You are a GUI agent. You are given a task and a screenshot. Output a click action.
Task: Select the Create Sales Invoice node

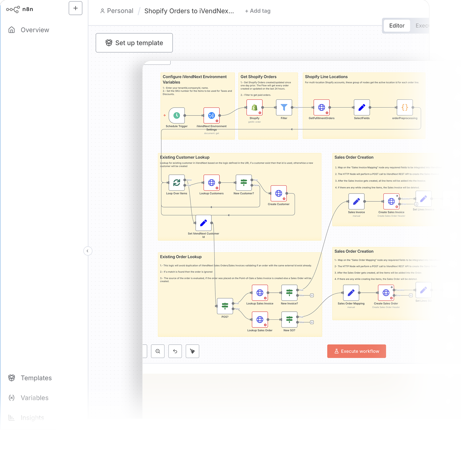pyautogui.click(x=391, y=201)
